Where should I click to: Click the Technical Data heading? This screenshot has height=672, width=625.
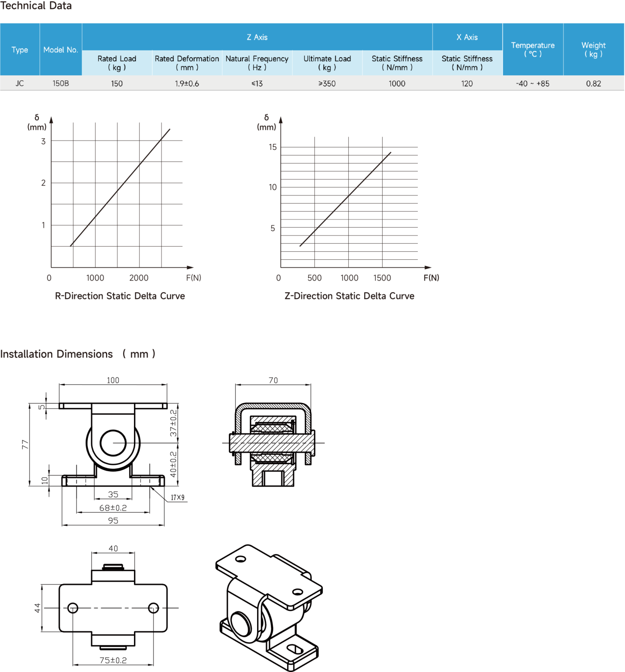[x=36, y=6]
